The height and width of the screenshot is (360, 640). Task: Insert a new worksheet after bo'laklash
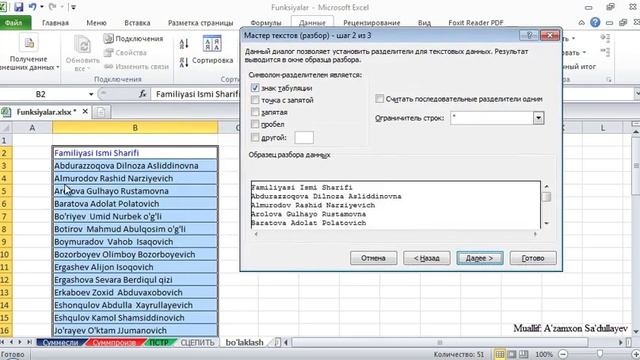(277, 342)
